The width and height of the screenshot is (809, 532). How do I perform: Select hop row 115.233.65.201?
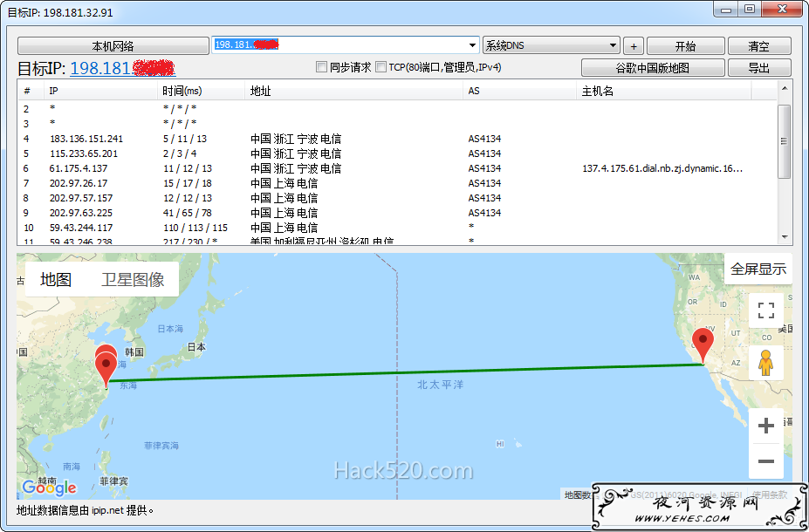pyautogui.click(x=397, y=153)
